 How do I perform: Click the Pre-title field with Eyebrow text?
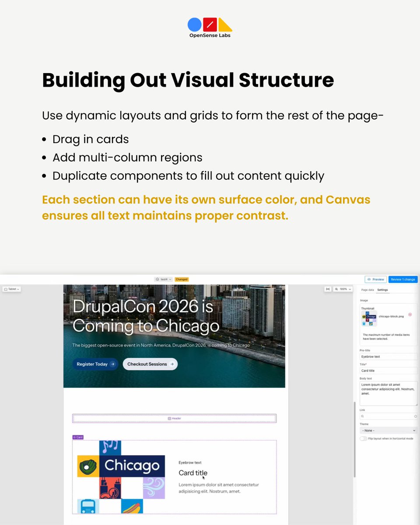tap(388, 357)
